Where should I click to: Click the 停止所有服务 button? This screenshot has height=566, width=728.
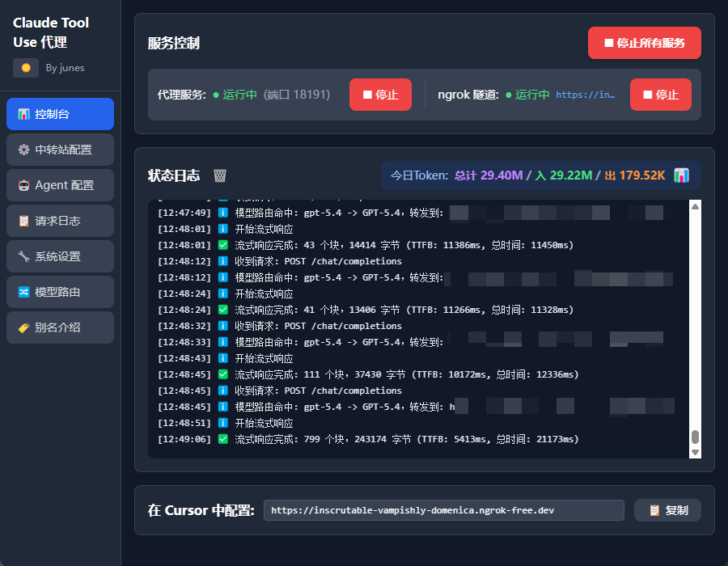(645, 43)
